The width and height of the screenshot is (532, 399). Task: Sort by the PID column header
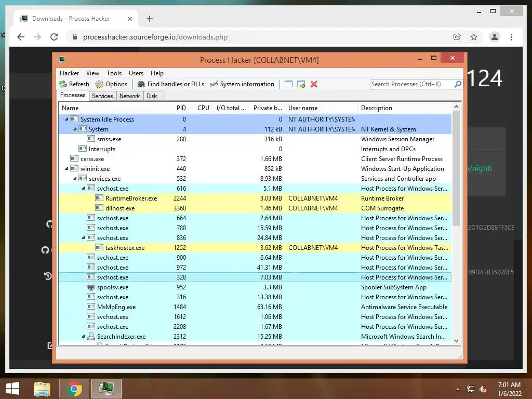tap(176, 108)
